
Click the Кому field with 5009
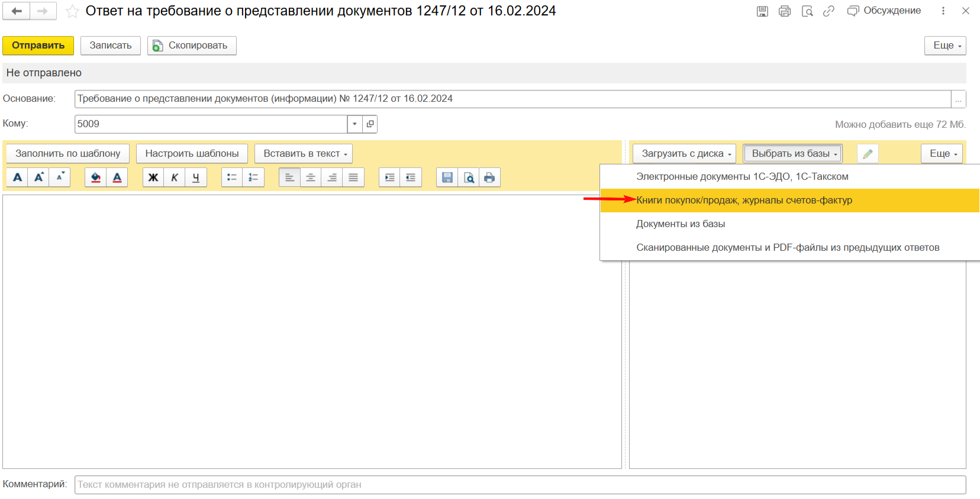coord(211,124)
